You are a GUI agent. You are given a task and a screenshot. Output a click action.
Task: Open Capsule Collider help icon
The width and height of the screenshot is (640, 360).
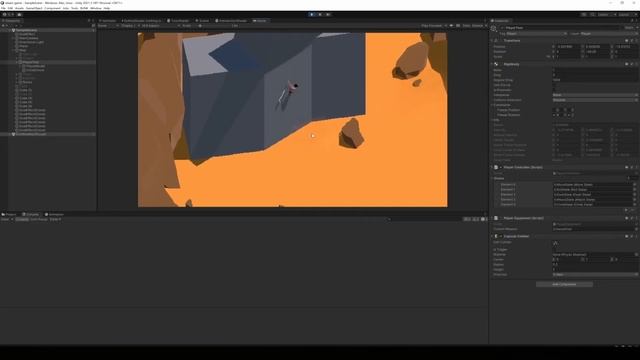(627, 236)
